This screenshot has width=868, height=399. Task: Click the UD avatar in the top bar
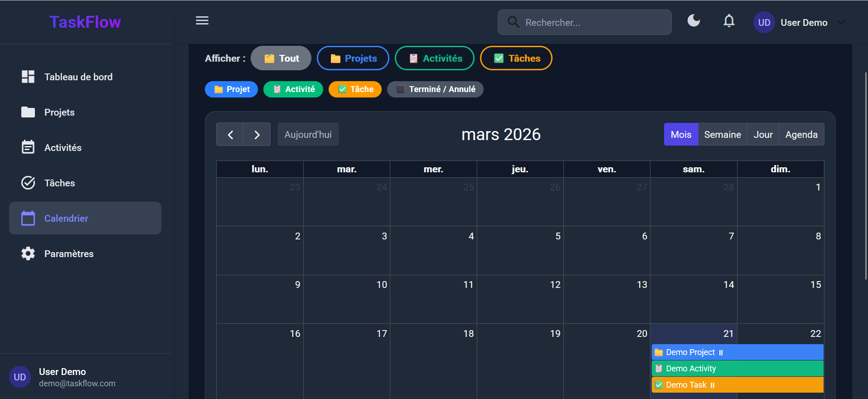[x=764, y=23]
